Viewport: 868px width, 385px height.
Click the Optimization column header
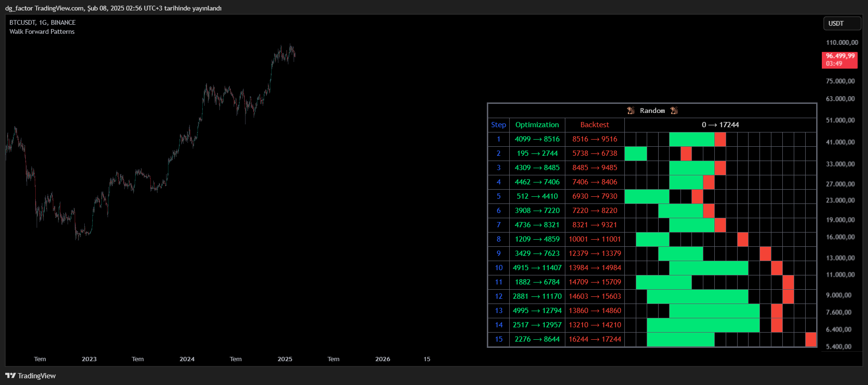(537, 125)
